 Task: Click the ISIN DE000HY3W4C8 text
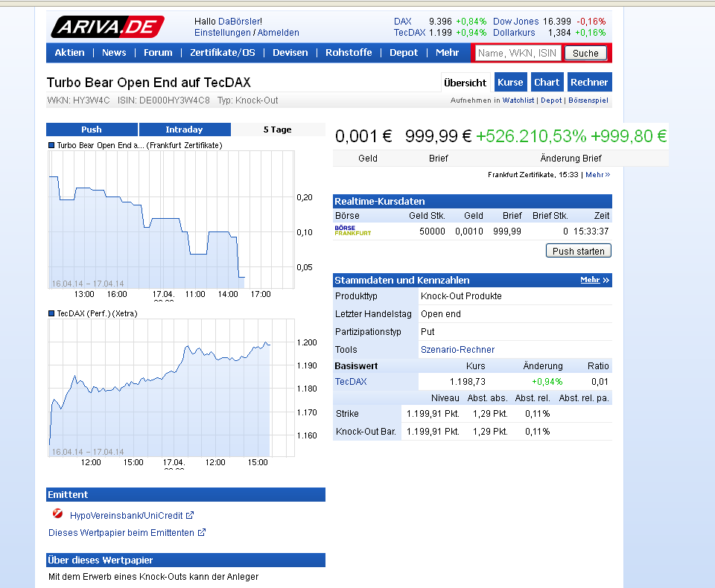click(x=164, y=100)
